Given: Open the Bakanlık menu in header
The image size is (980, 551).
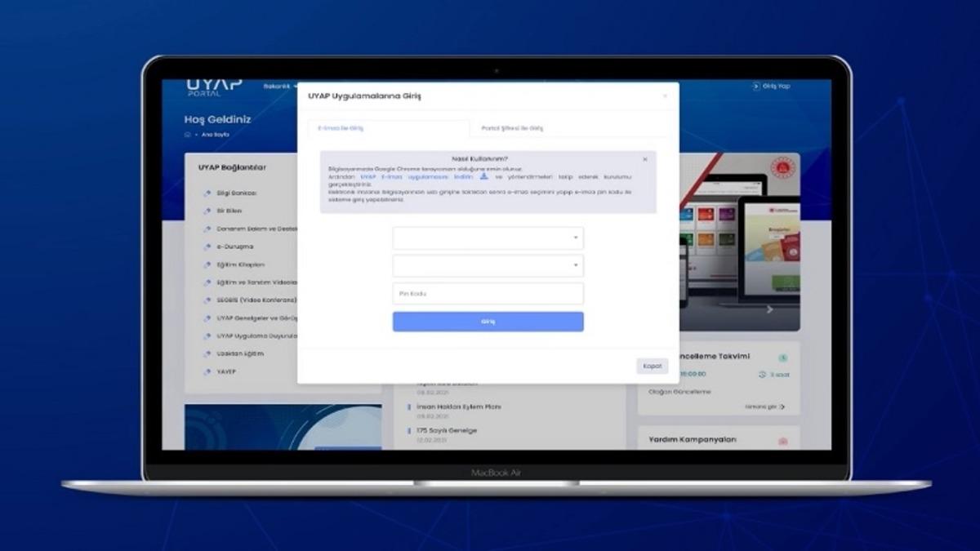Looking at the screenshot, I should (x=278, y=87).
